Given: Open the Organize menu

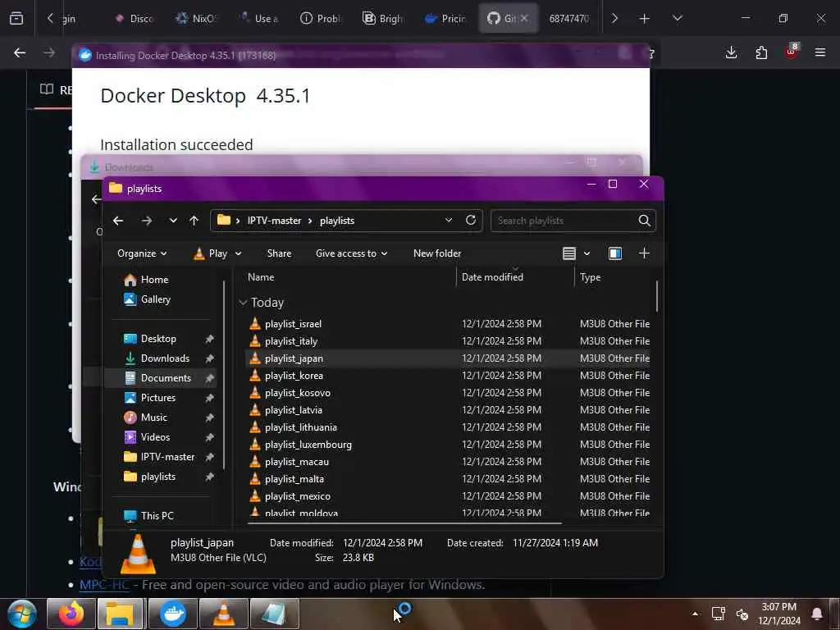Looking at the screenshot, I should pos(142,253).
